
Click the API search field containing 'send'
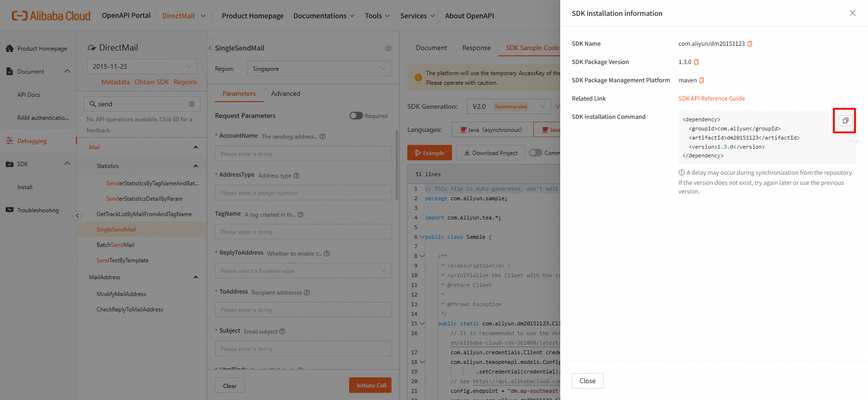[142, 104]
